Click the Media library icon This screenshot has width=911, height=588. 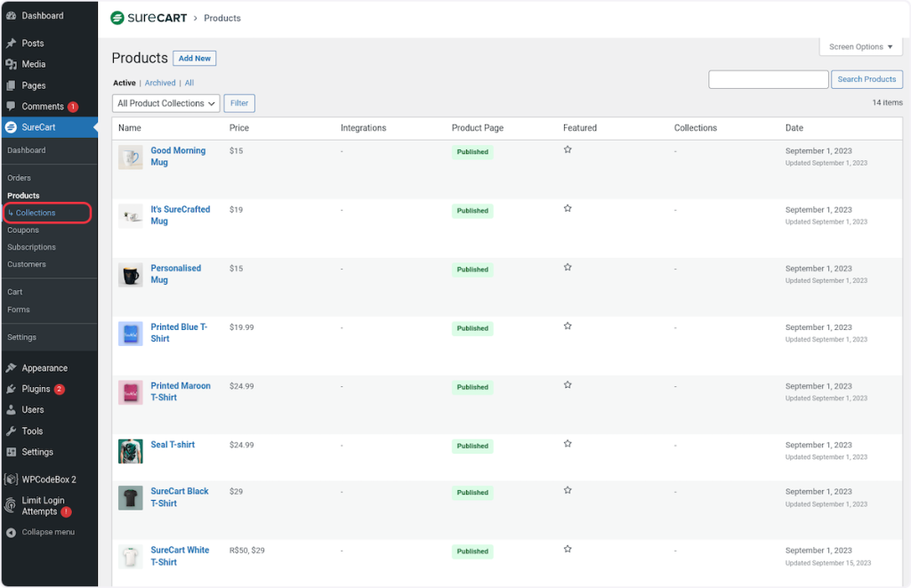point(11,64)
